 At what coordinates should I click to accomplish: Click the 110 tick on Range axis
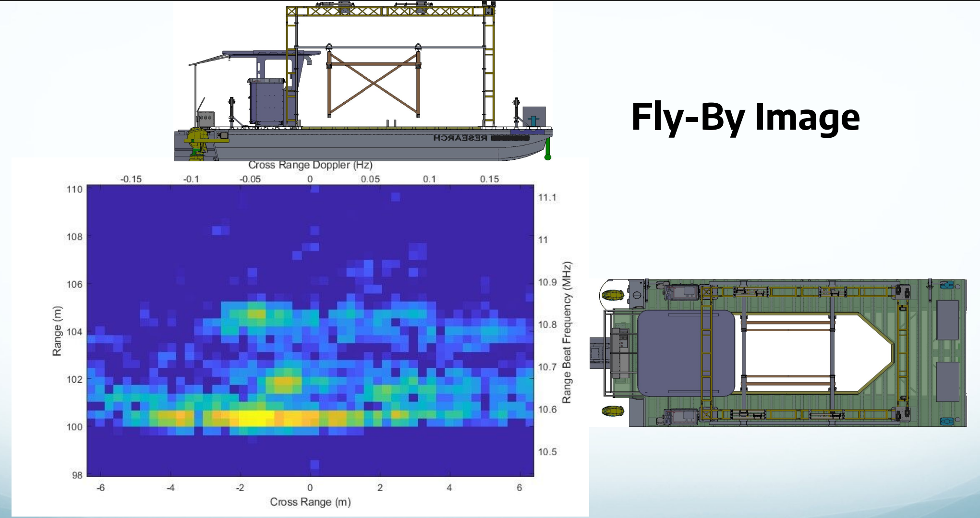(74, 189)
